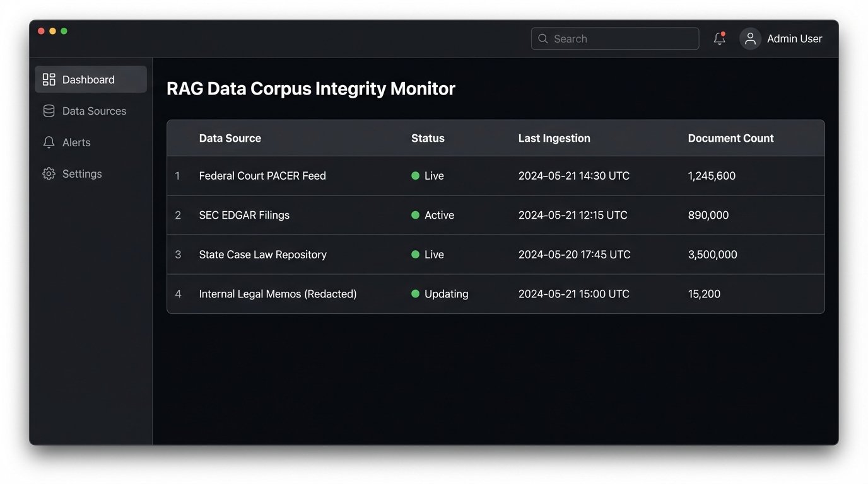Go to the Alerts section
This screenshot has height=484, width=868.
click(76, 142)
